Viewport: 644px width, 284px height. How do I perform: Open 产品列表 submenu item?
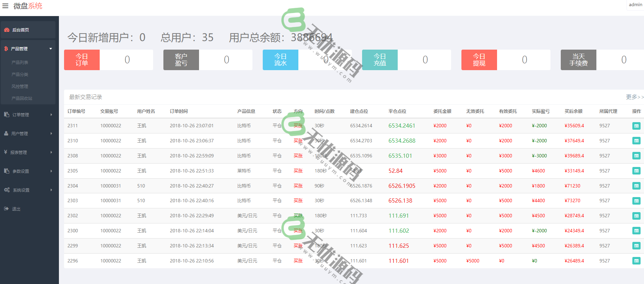[20, 63]
